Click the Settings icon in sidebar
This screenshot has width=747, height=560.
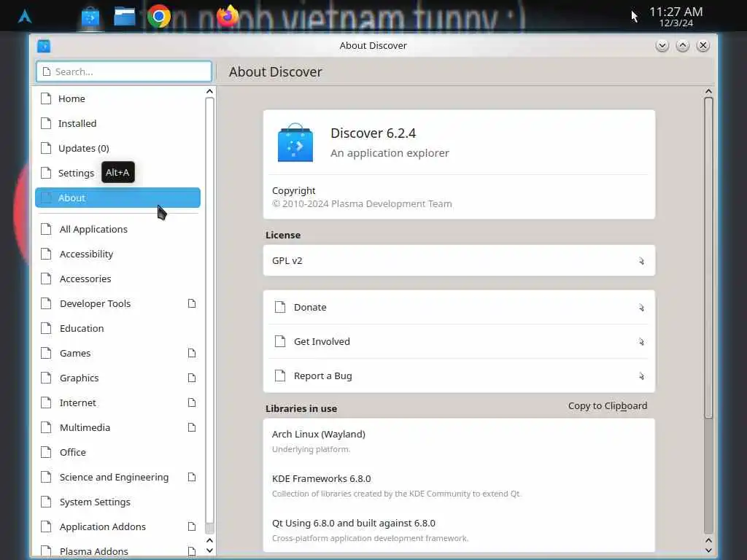(x=46, y=173)
